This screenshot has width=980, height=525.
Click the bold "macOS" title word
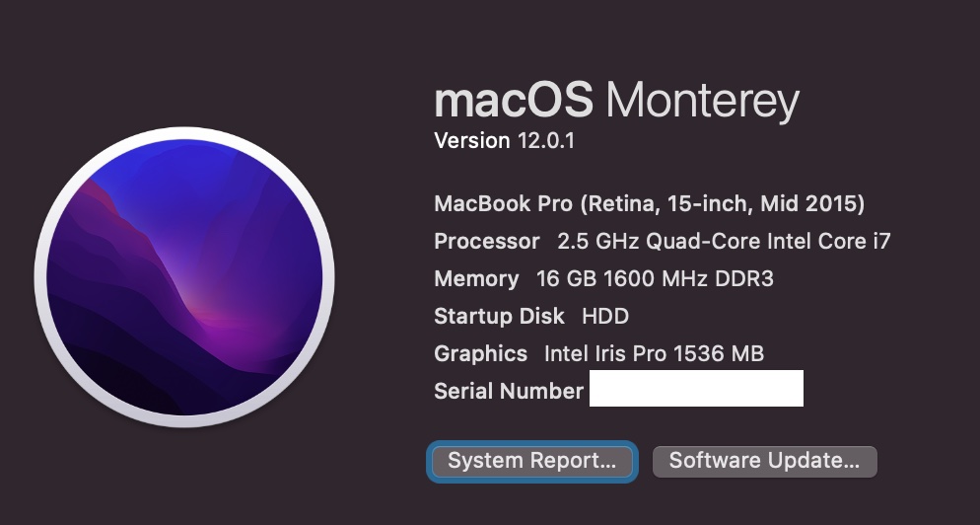coord(514,101)
